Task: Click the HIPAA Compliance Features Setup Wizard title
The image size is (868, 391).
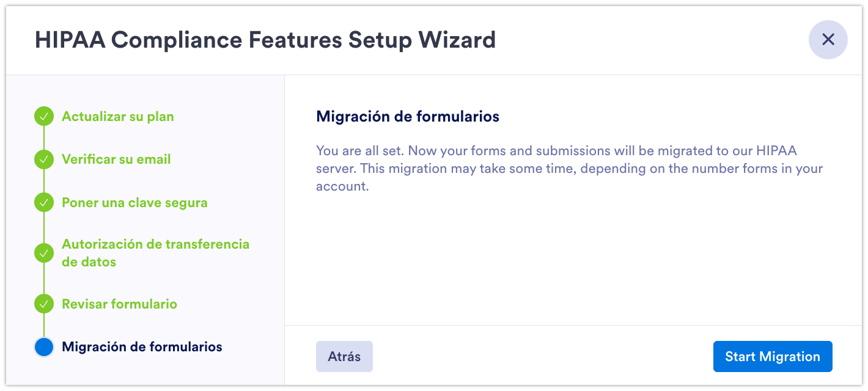Action: click(x=265, y=40)
